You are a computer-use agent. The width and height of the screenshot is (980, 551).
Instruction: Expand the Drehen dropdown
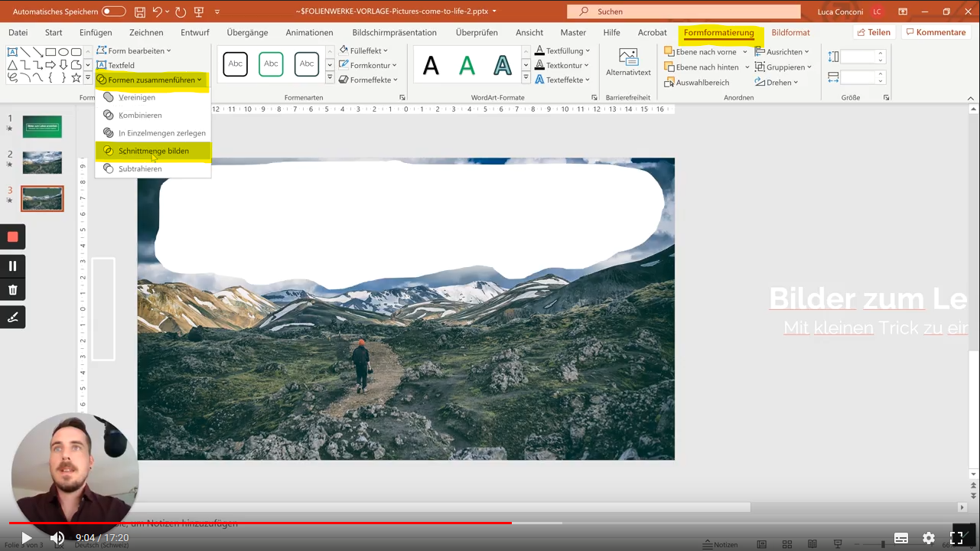pos(795,82)
